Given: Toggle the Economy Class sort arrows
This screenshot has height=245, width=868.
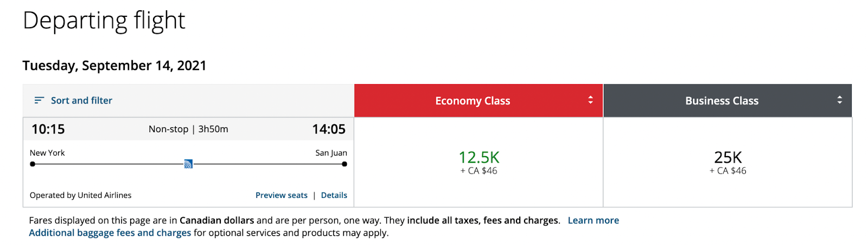Looking at the screenshot, I should (x=590, y=100).
